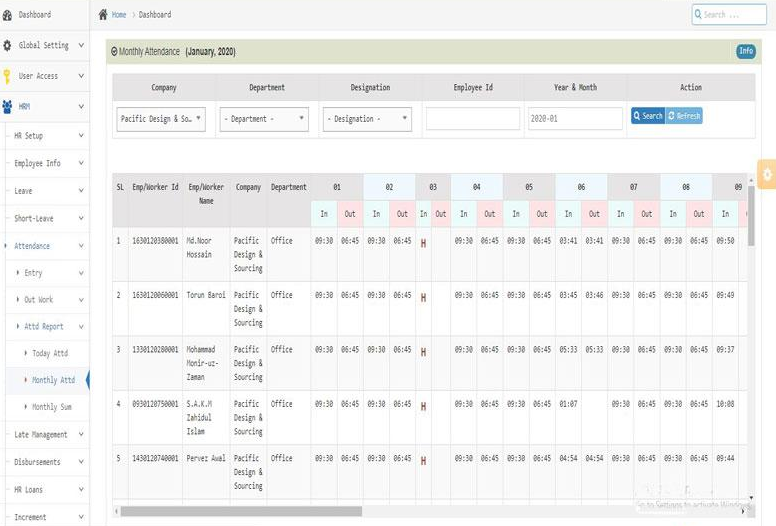
Task: Collapse the Monthly Attendance panel icon
Action: pyautogui.click(x=114, y=51)
